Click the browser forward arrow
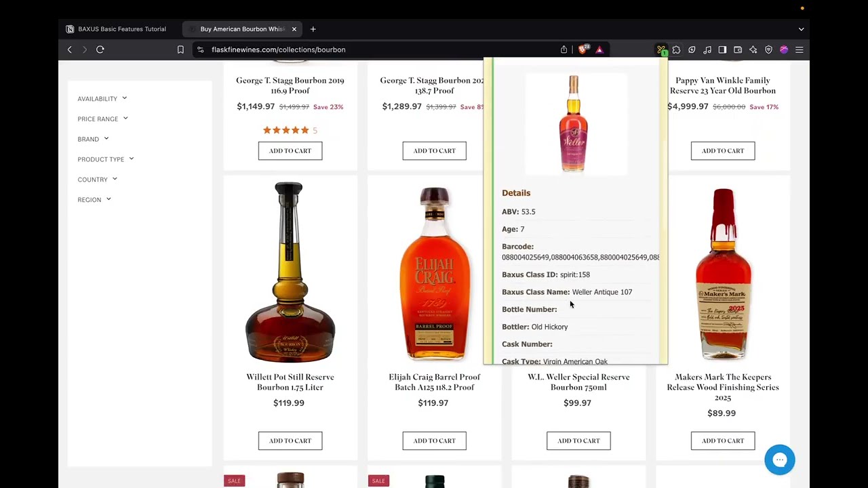868x488 pixels. click(x=85, y=49)
